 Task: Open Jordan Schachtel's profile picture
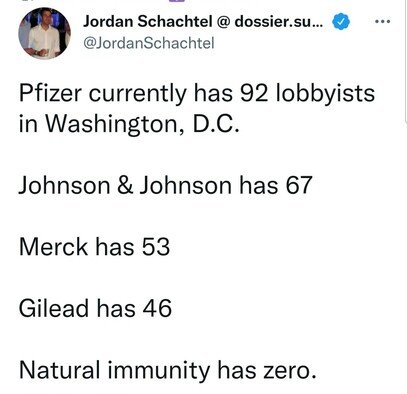[x=44, y=33]
